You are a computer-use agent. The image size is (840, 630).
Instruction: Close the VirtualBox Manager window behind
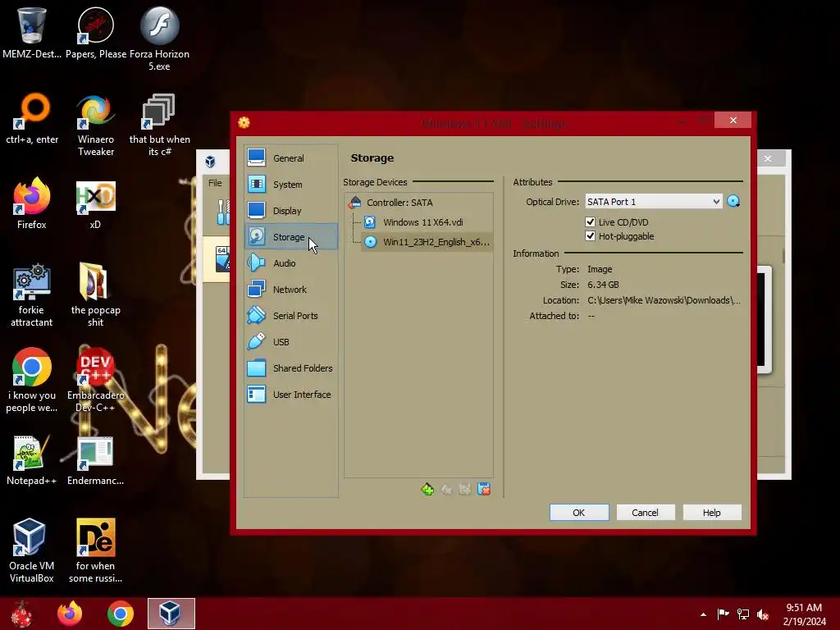(x=768, y=158)
